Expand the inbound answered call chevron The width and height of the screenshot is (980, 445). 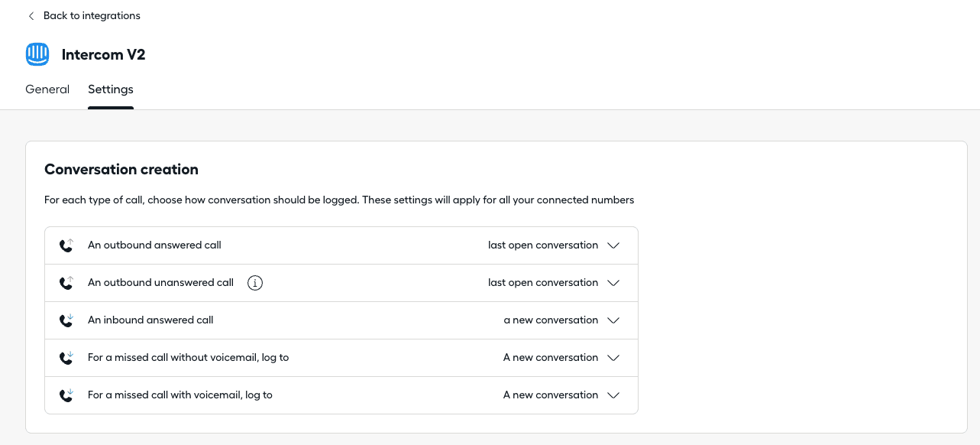tap(613, 320)
